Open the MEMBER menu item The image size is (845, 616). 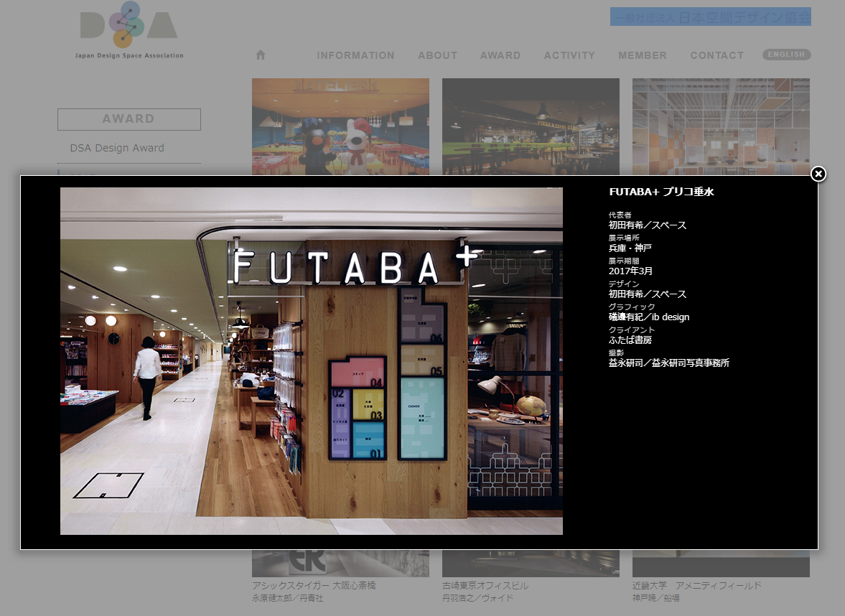click(643, 55)
